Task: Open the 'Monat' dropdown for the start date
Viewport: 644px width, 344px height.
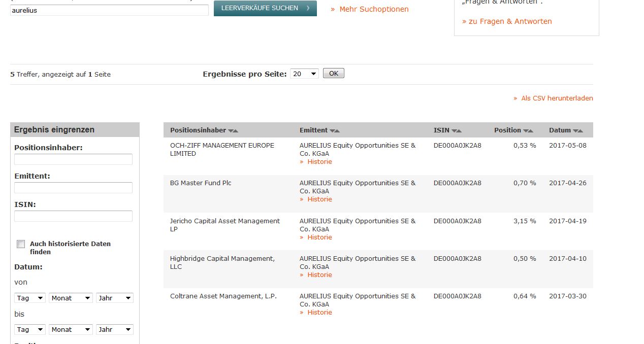Action: click(x=71, y=298)
